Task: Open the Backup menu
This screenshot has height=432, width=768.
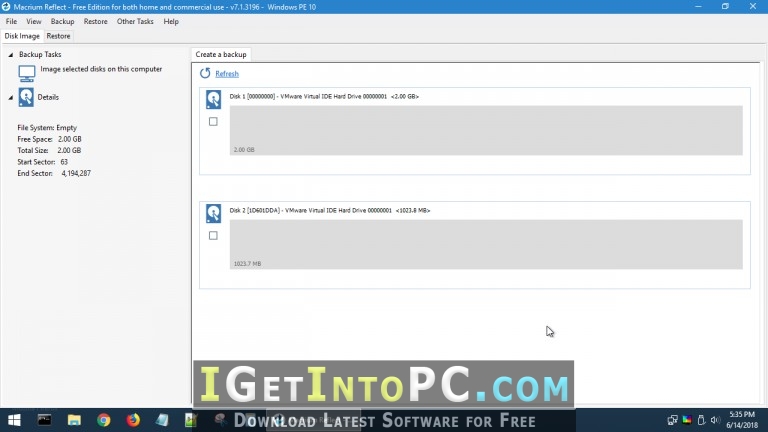Action: point(62,22)
